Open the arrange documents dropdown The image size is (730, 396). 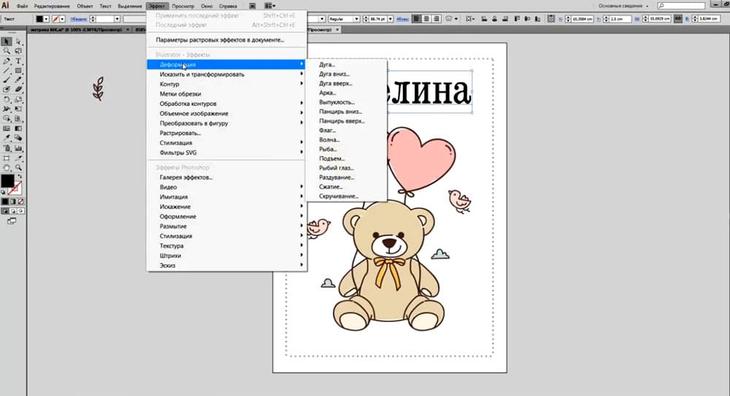270,6
